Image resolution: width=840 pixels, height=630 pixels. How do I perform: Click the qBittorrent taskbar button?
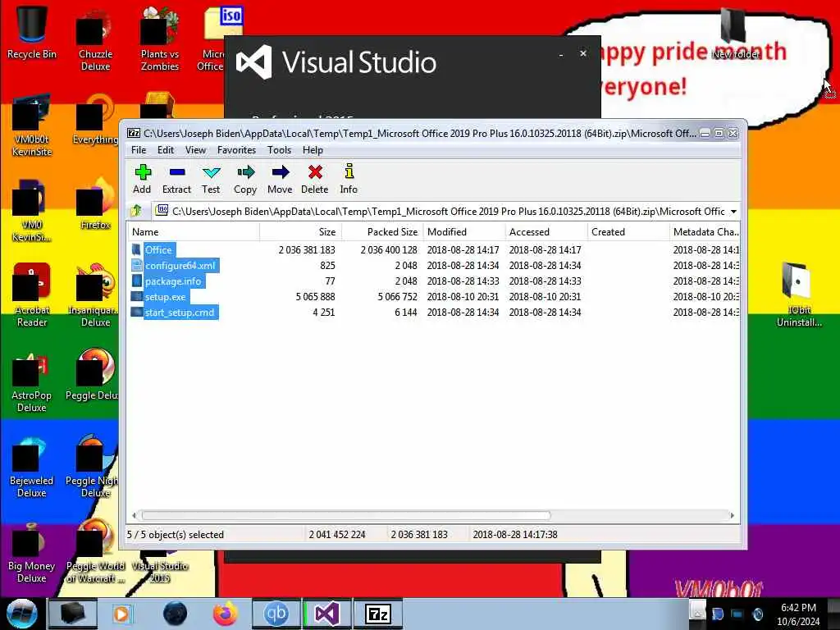click(276, 614)
